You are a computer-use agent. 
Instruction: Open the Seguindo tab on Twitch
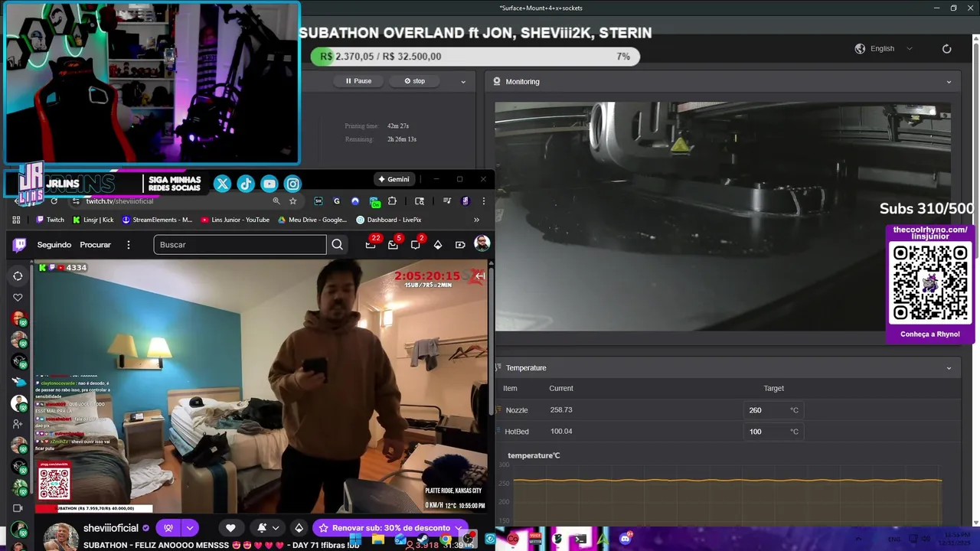[54, 245]
